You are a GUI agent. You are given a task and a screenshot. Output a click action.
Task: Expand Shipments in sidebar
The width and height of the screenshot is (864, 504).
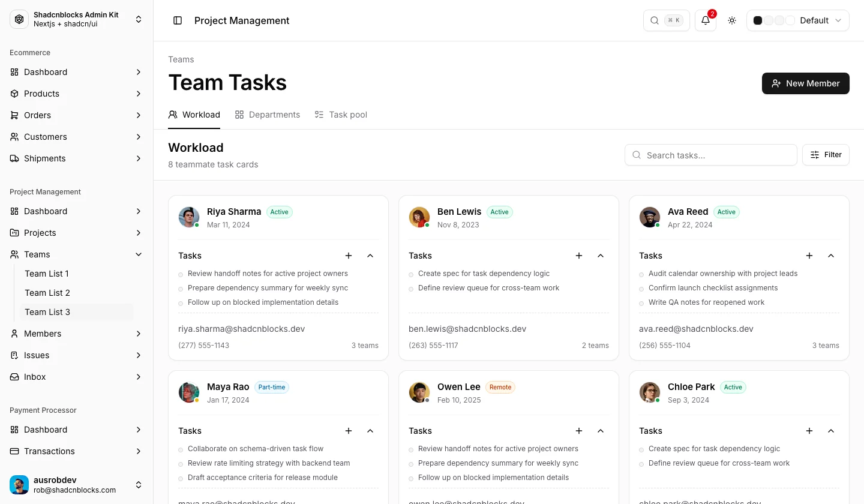pyautogui.click(x=77, y=158)
